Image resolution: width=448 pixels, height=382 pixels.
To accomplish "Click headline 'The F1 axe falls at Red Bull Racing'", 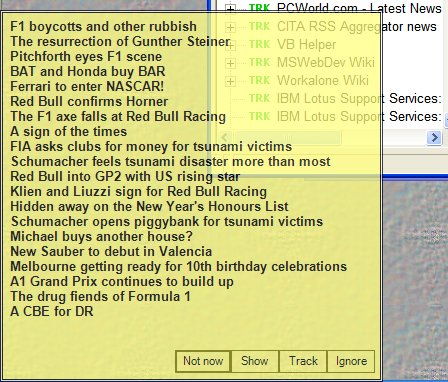I will [x=118, y=116].
